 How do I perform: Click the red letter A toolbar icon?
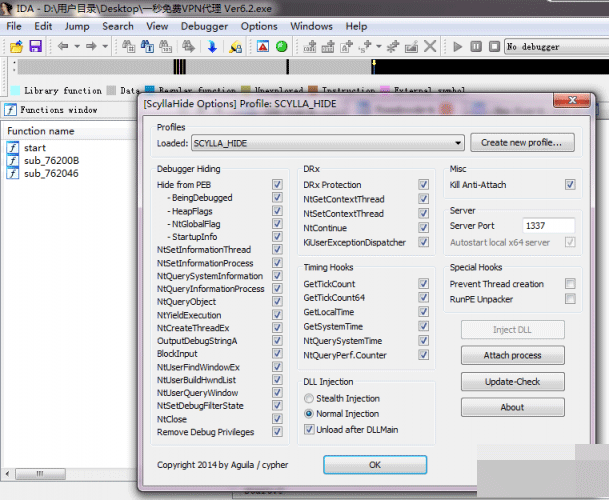pos(263,47)
